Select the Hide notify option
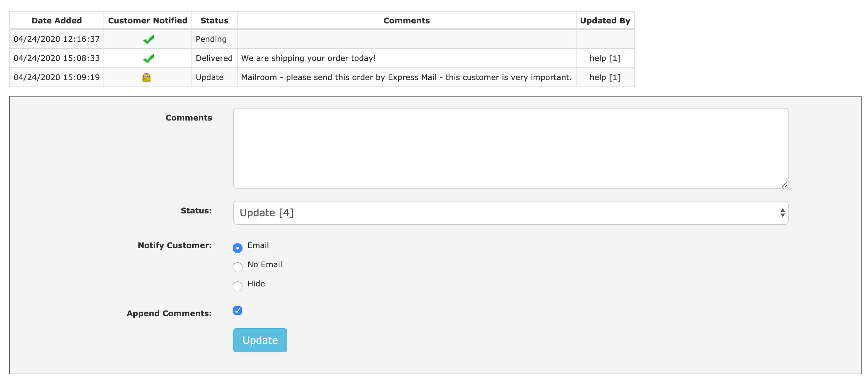868x380 pixels. pos(238,286)
